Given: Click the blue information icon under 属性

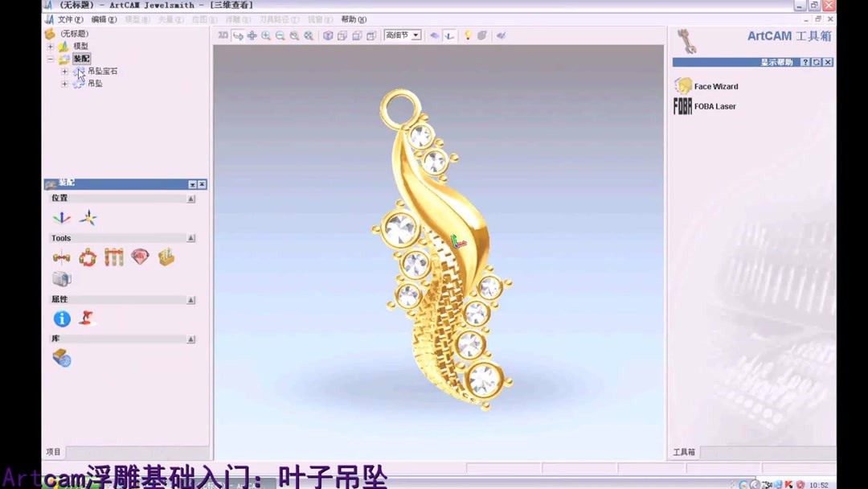Looking at the screenshot, I should (x=62, y=318).
